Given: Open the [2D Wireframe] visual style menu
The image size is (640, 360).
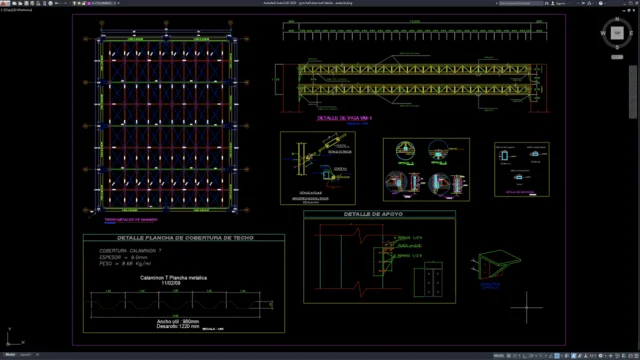Looking at the screenshot, I should pyautogui.click(x=21, y=10).
